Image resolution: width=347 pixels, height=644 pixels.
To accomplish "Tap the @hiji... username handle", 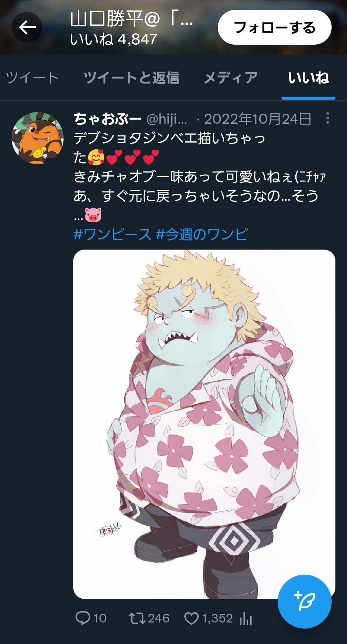I will click(167, 119).
